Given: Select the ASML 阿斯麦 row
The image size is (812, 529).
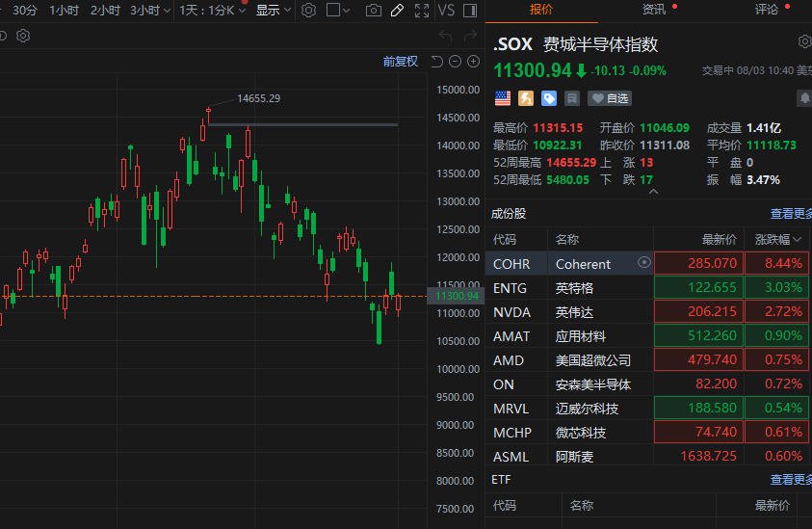Looking at the screenshot, I should 648,456.
